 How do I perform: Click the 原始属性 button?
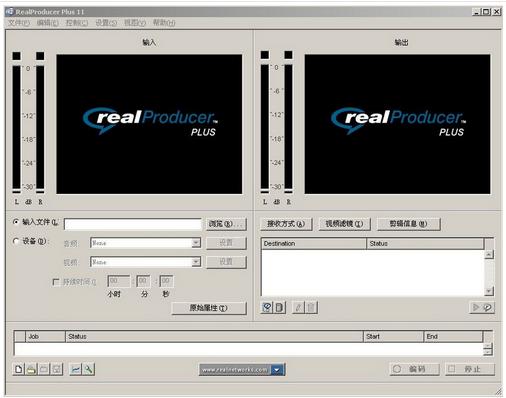coord(209,308)
